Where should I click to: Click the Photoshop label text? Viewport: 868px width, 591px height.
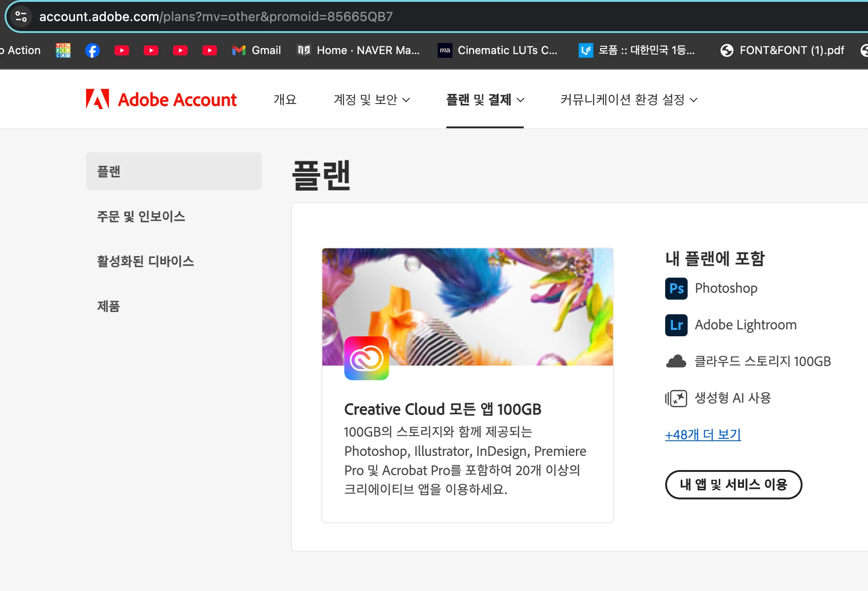pyautogui.click(x=726, y=288)
